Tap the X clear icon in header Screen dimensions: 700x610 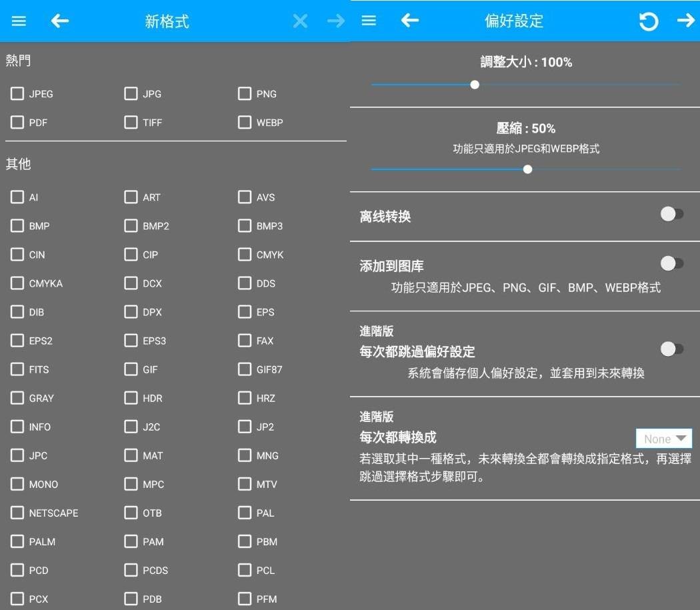click(300, 21)
